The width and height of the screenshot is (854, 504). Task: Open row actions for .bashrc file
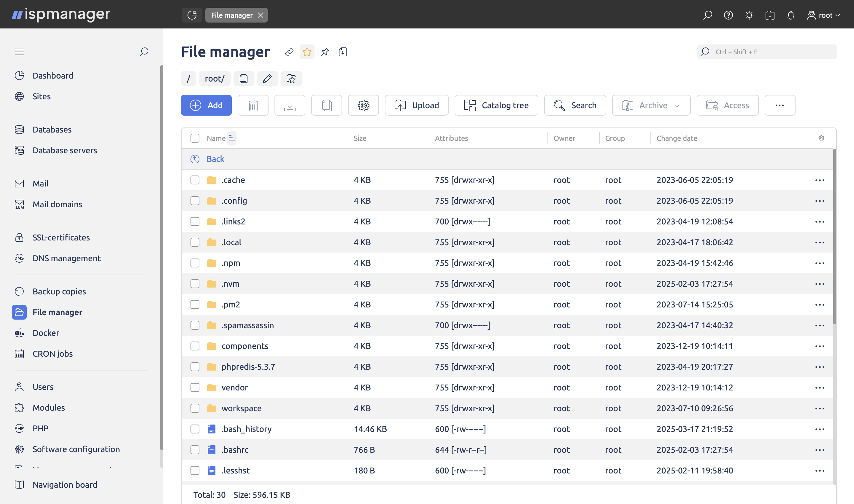tap(820, 450)
